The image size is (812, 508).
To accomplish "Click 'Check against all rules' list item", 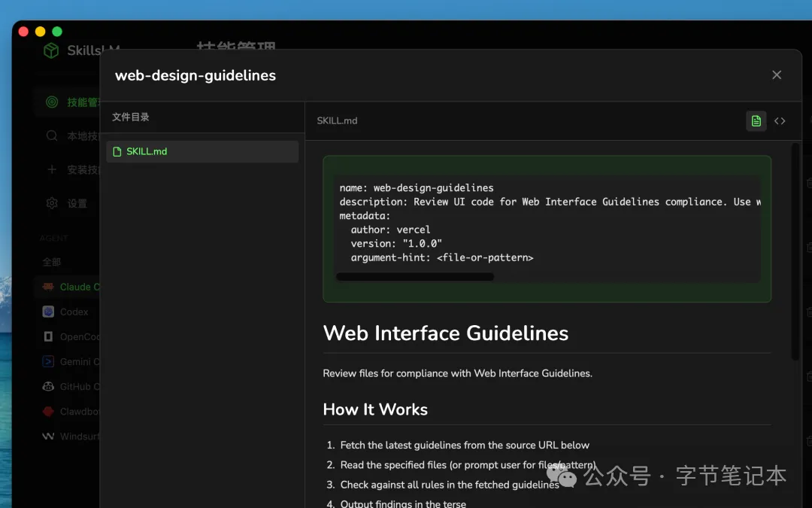I will point(450,485).
